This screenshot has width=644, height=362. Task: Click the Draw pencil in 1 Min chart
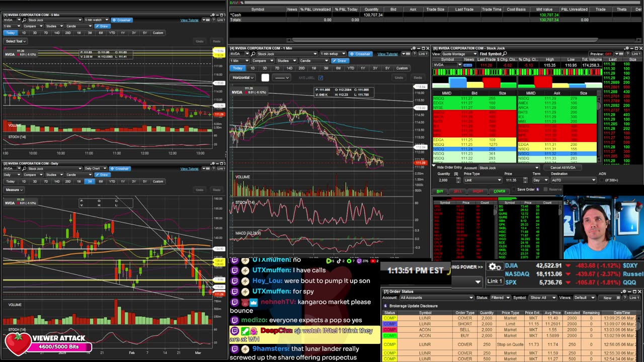point(341,61)
